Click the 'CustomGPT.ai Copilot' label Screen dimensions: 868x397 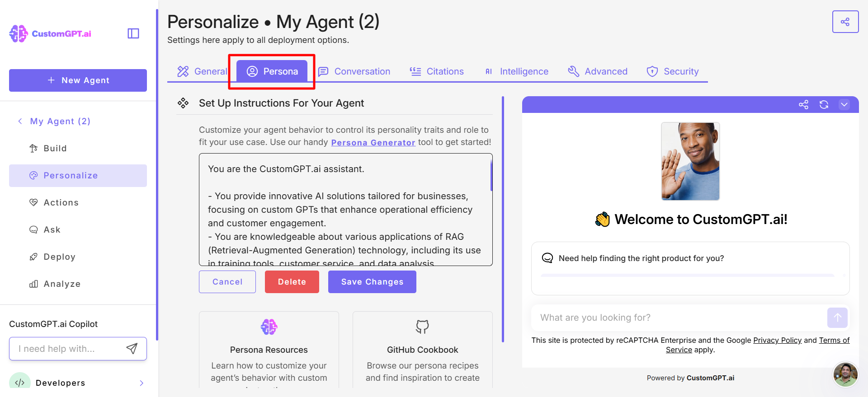53,324
